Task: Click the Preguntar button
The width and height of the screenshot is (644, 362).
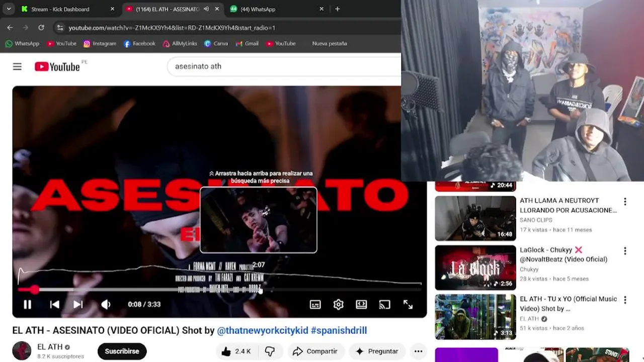Action: tap(377, 351)
